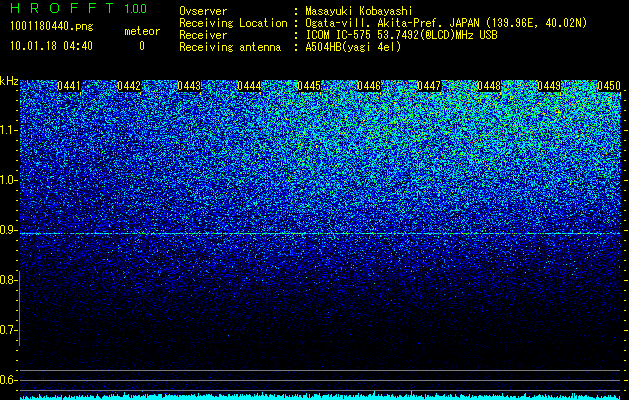
Task: Click the 0444 time marker
Action: (x=249, y=86)
